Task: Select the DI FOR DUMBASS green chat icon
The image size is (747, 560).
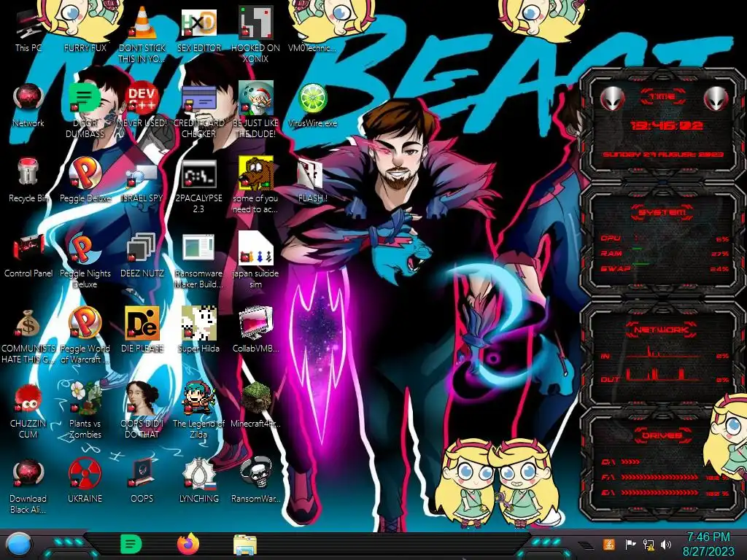Action: 85,99
